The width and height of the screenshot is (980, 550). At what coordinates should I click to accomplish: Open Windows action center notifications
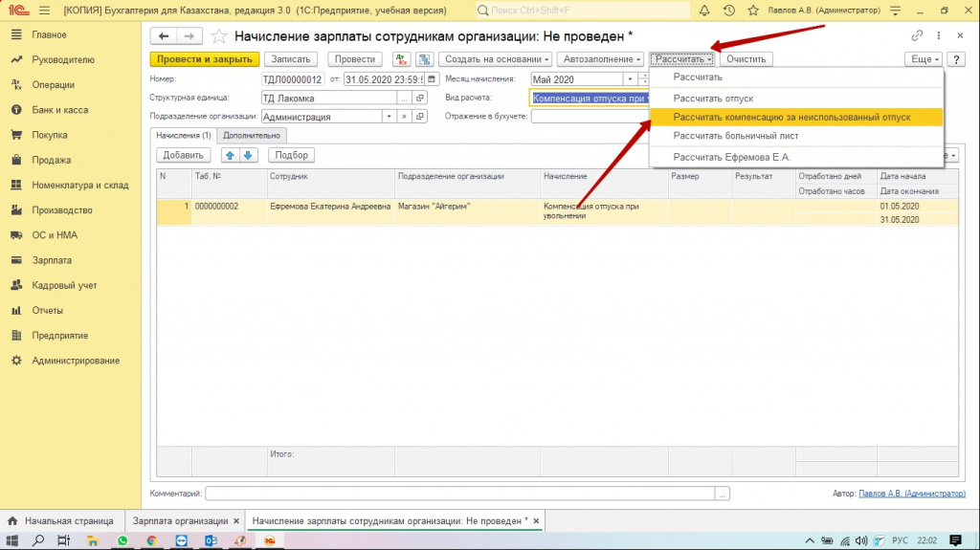955,540
